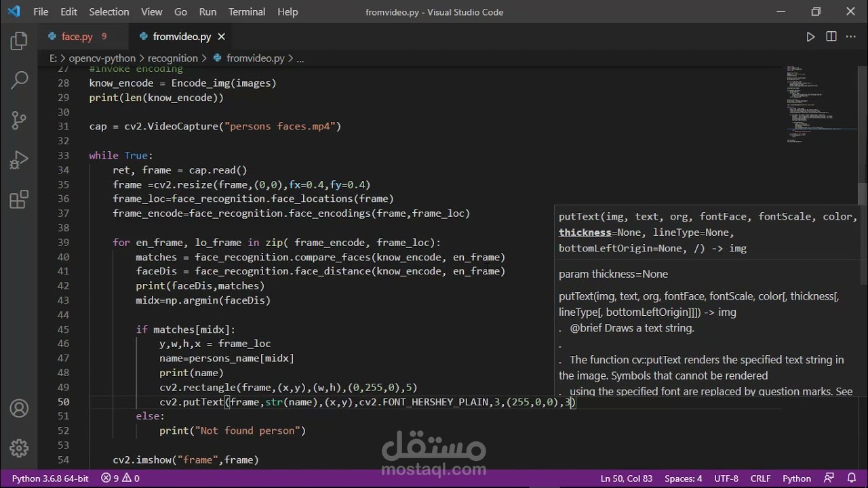This screenshot has height=488, width=868.
Task: Change file encoding UTF-8
Action: pyautogui.click(x=726, y=478)
